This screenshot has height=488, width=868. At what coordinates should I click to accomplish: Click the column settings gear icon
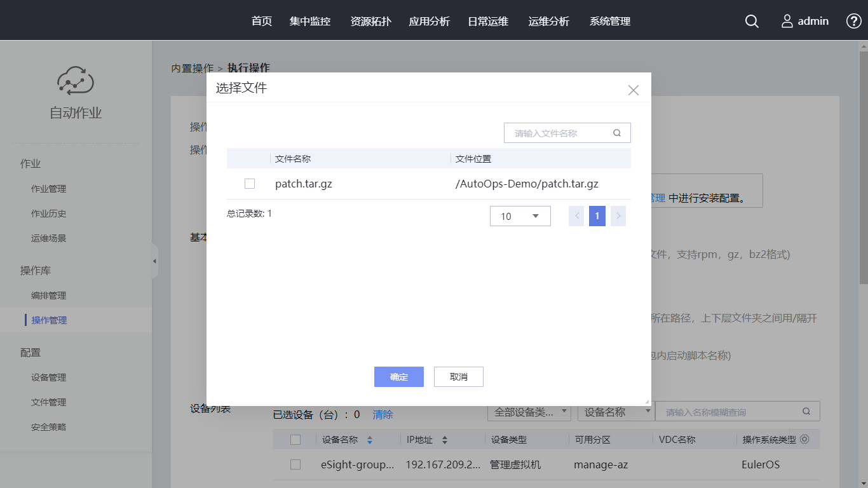pos(804,439)
